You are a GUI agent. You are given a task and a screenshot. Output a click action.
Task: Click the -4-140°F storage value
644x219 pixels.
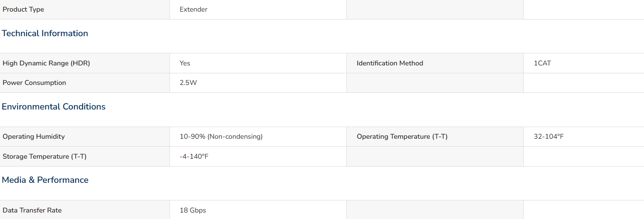coord(194,156)
